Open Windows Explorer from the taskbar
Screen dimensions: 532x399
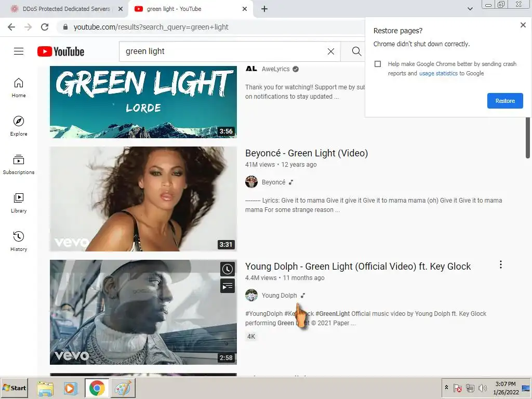[46, 388]
